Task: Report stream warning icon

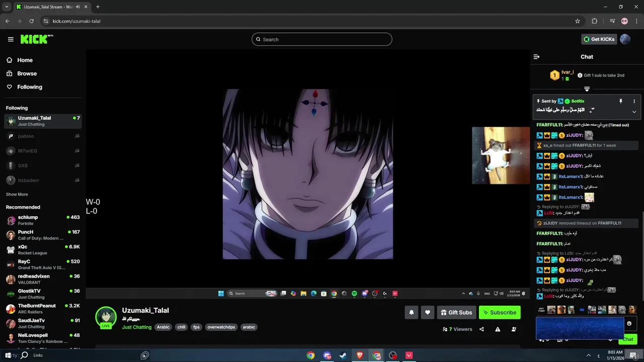Action: click(x=498, y=329)
